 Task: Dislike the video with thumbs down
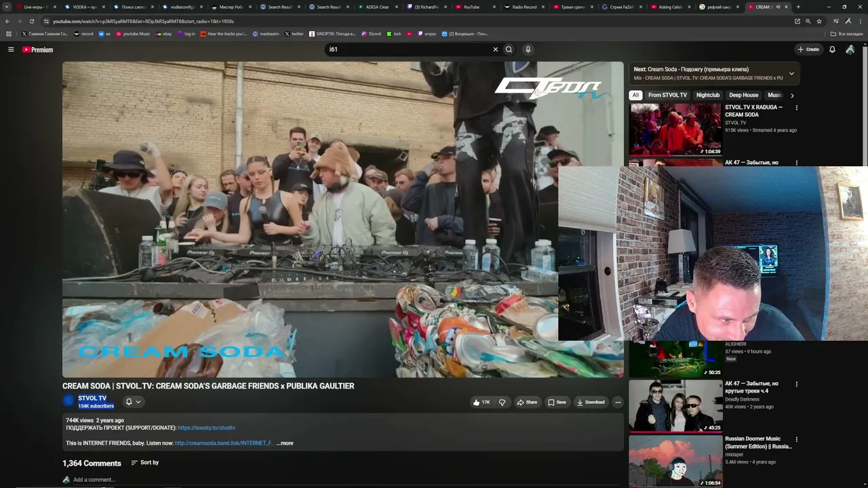point(502,402)
